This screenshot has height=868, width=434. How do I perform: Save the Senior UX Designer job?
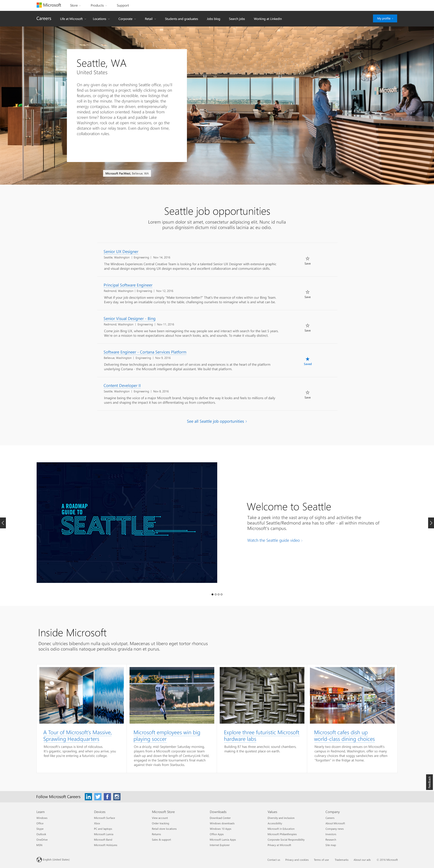tap(307, 259)
